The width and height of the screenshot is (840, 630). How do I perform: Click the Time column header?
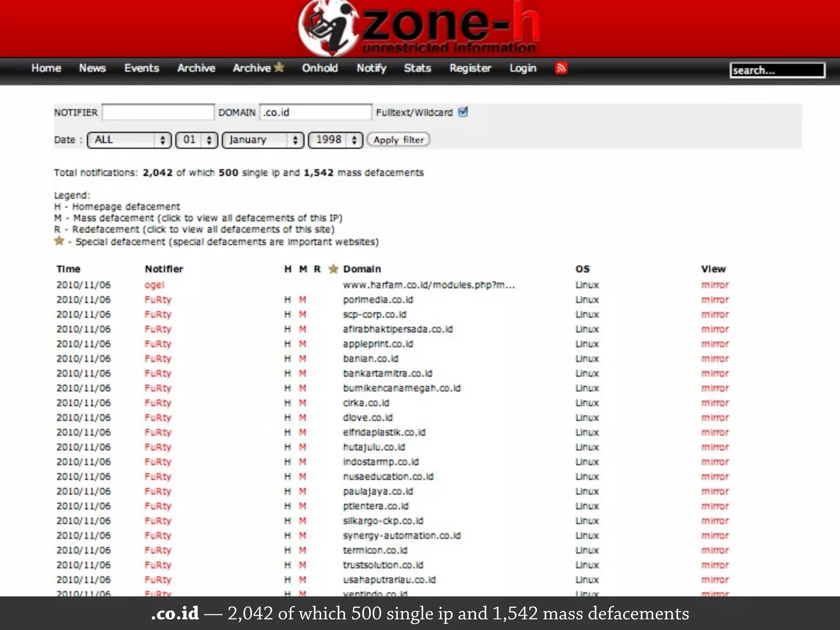pos(68,269)
